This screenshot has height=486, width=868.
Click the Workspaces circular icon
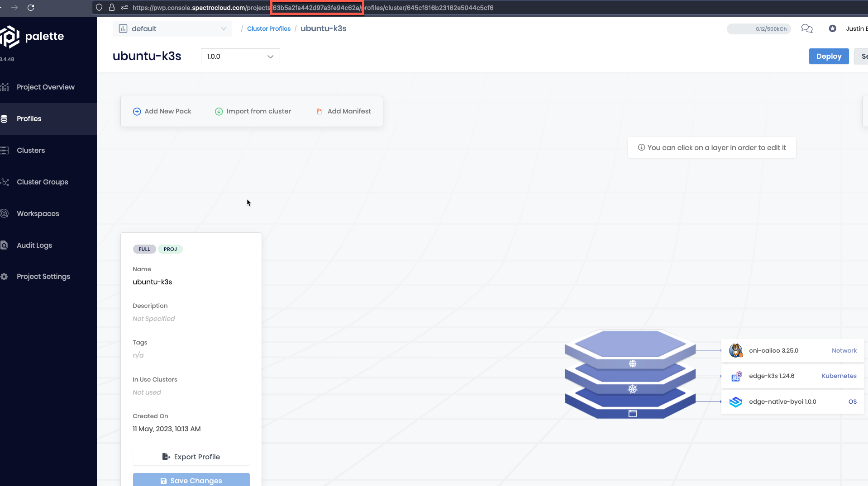click(x=4, y=213)
